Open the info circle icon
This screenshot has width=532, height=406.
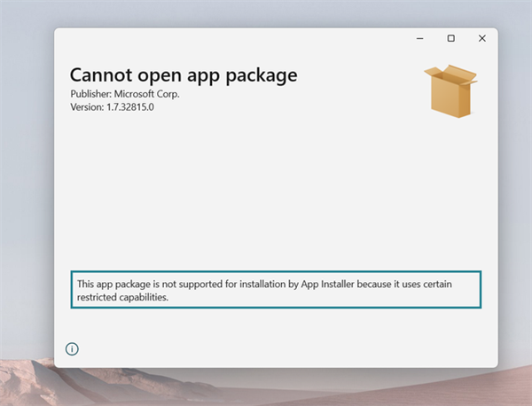73,348
